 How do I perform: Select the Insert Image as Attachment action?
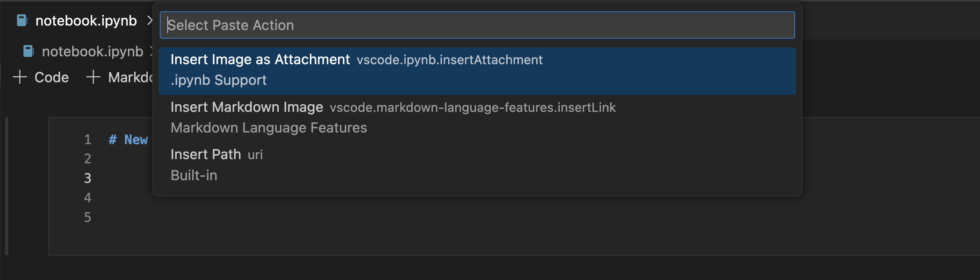[260, 60]
